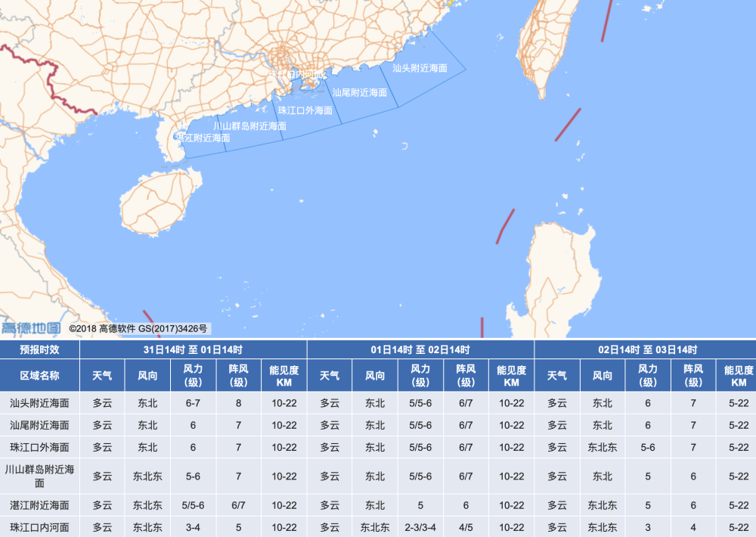Select the 湛江附近海面 table row name
The height and width of the screenshot is (537, 756).
pyautogui.click(x=39, y=505)
